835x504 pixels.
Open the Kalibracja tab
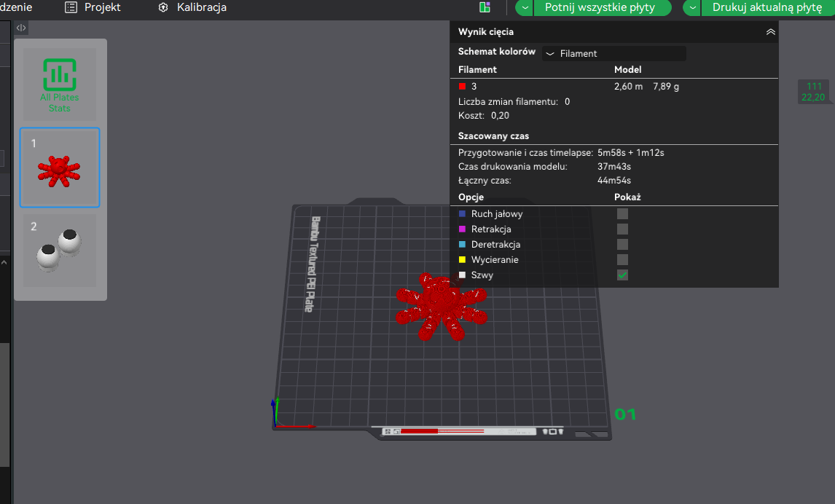pos(192,7)
